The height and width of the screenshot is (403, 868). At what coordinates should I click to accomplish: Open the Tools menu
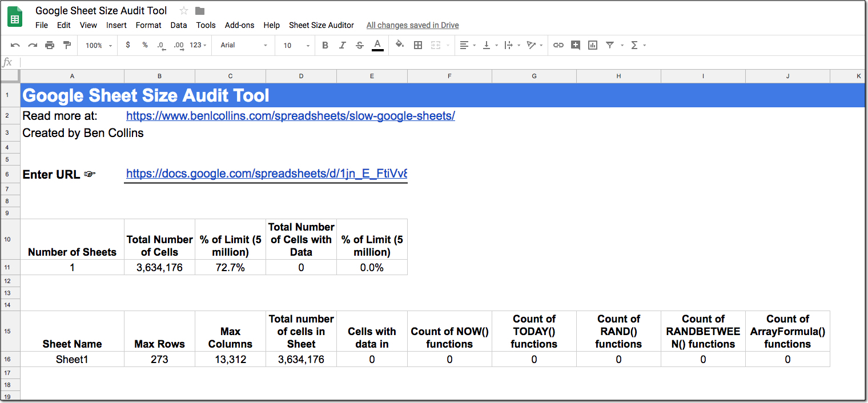[206, 25]
